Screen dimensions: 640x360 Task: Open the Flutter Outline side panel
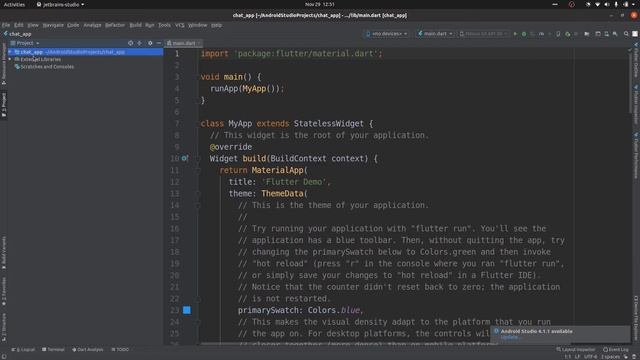[x=636, y=60]
